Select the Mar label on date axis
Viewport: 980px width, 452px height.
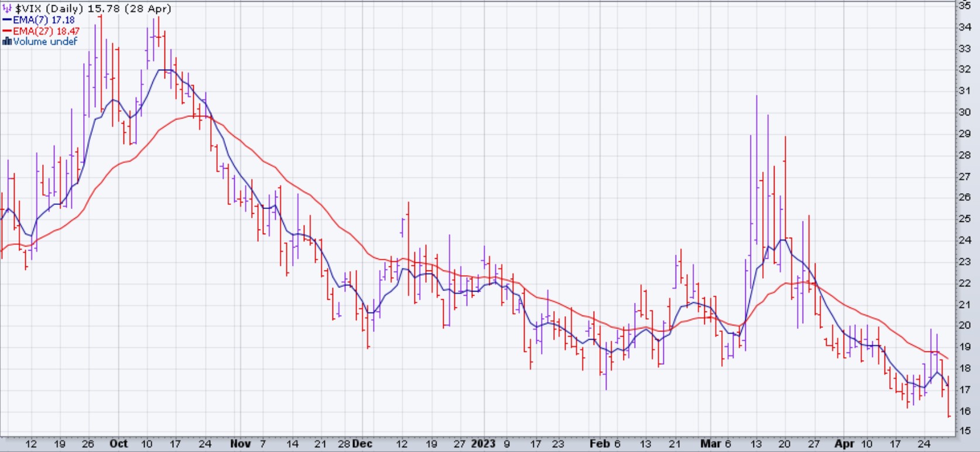pyautogui.click(x=710, y=444)
